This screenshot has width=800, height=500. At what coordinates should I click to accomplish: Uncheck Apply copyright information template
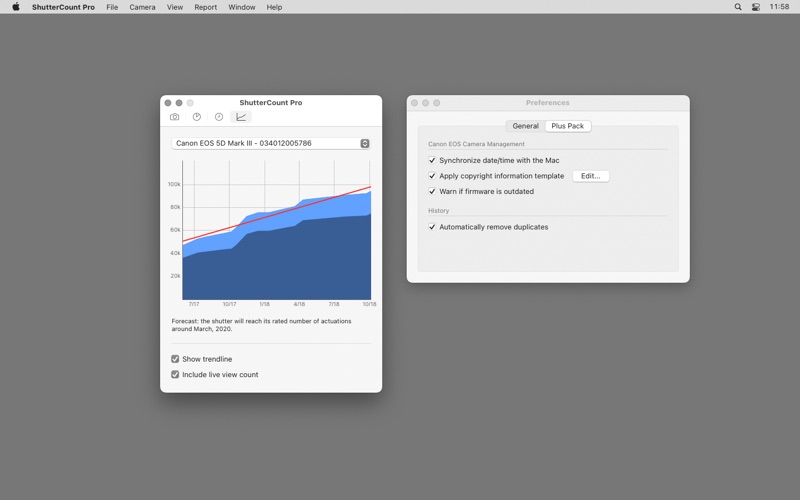[x=432, y=176]
